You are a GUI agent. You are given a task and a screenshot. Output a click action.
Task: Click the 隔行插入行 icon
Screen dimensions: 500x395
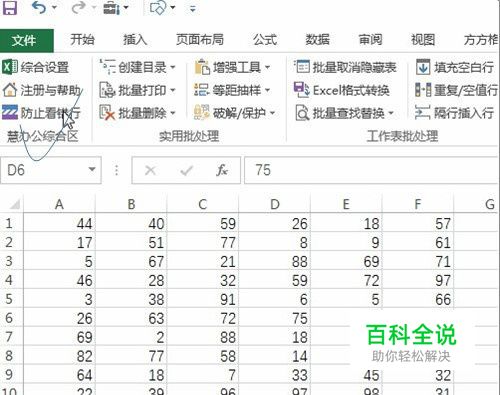pos(423,113)
